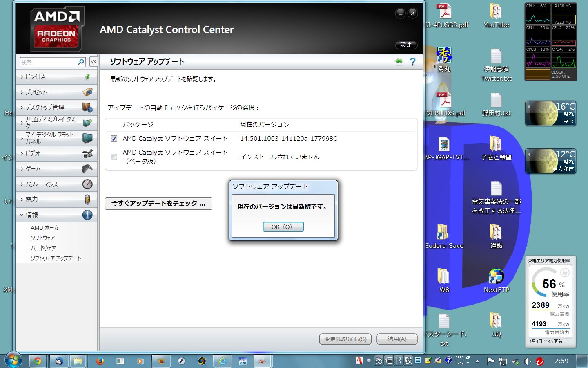Click the volume speaker tray icon
588x368 pixels.
pos(527,361)
